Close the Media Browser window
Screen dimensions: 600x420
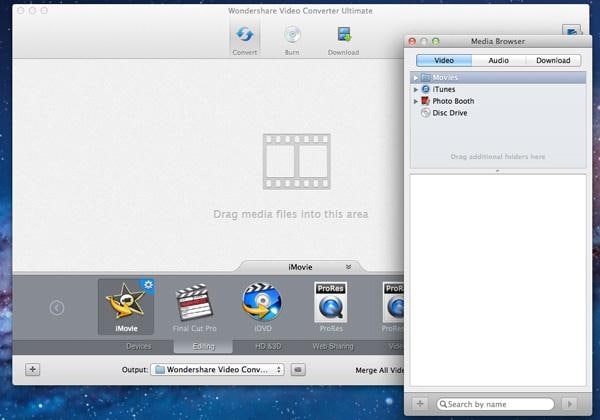pyautogui.click(x=412, y=41)
